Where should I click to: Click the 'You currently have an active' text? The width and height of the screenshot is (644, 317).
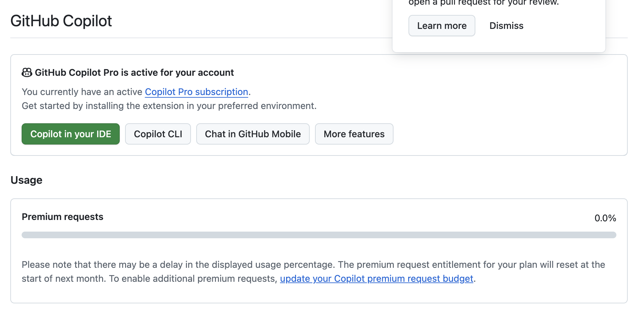pyautogui.click(x=82, y=92)
